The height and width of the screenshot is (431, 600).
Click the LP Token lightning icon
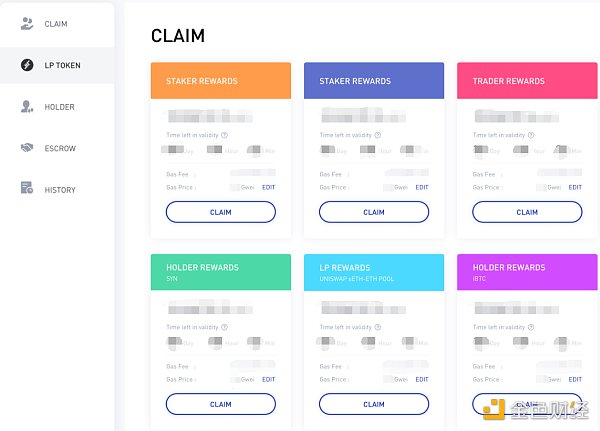coord(27,65)
